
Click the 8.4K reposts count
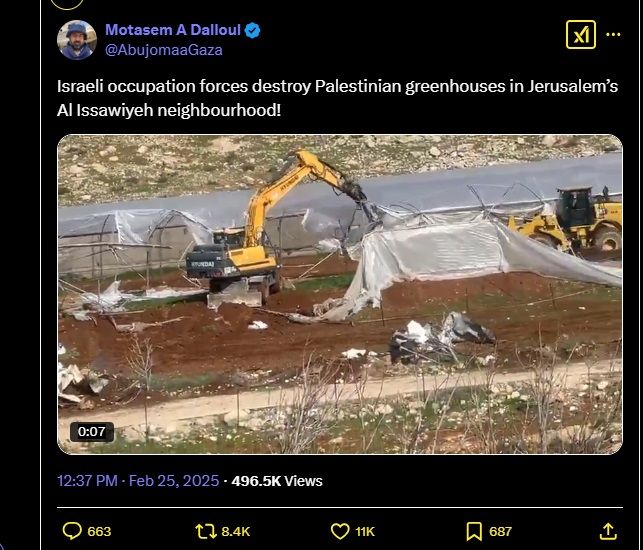tap(235, 532)
